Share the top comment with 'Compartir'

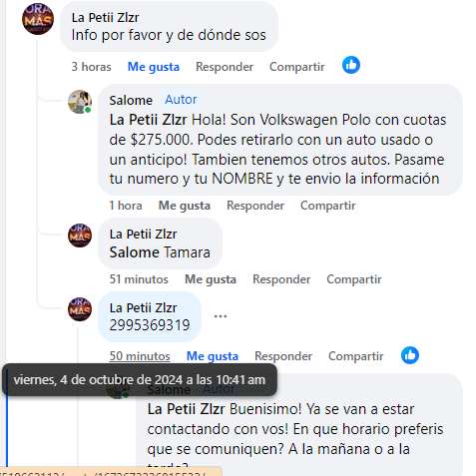(297, 67)
